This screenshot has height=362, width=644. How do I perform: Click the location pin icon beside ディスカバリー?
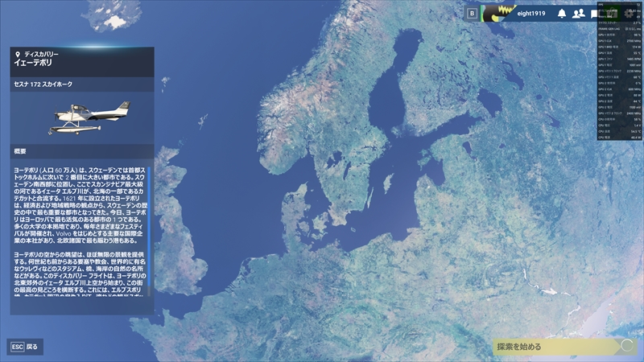point(17,54)
